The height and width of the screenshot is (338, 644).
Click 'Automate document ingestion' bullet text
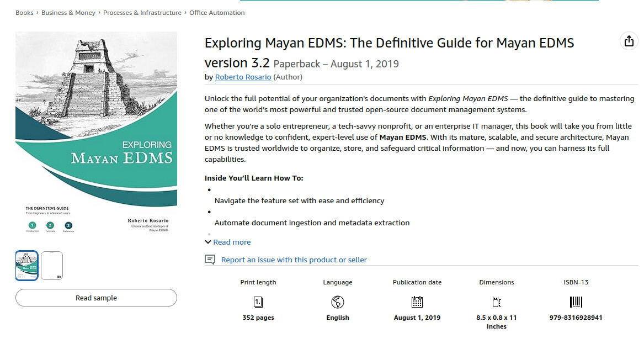[312, 223]
